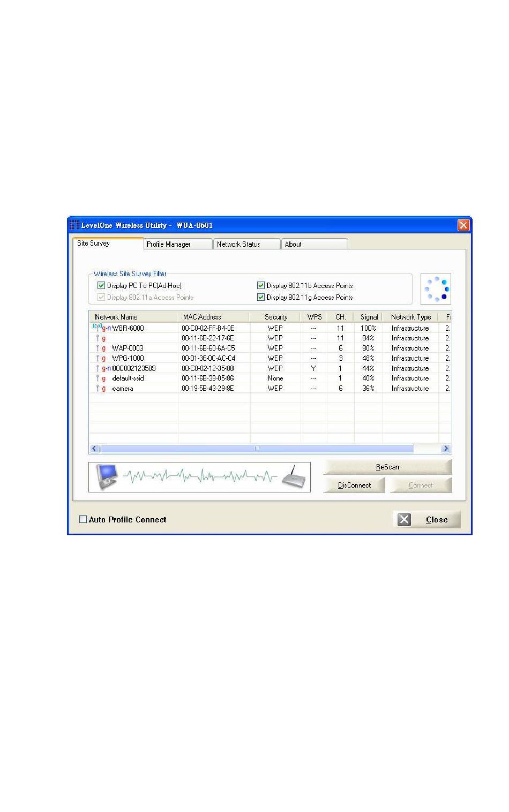
Task: Uncheck Display 802.11b Access Points
Action: [x=261, y=286]
